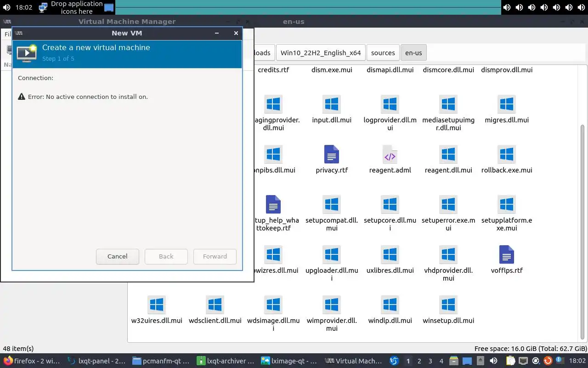Switch to the lxqt-panel taskbar window

[x=96, y=361]
